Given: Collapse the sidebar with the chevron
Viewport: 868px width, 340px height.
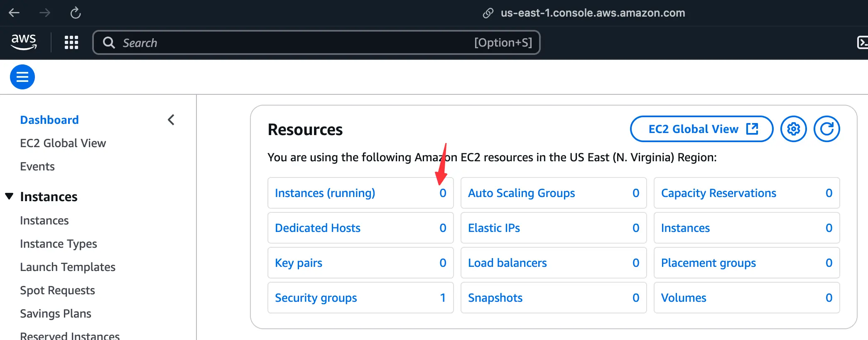Looking at the screenshot, I should 171,120.
